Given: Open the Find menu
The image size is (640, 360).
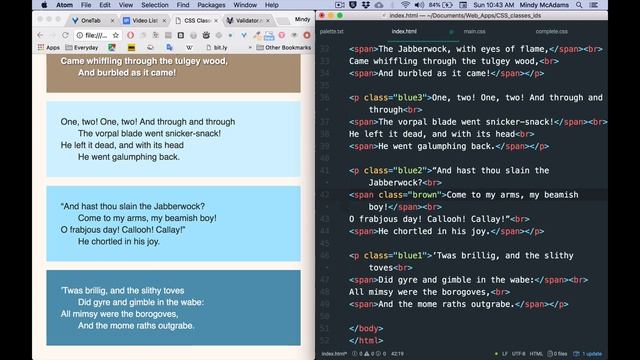Looking at the screenshot, I should pos(183,5).
